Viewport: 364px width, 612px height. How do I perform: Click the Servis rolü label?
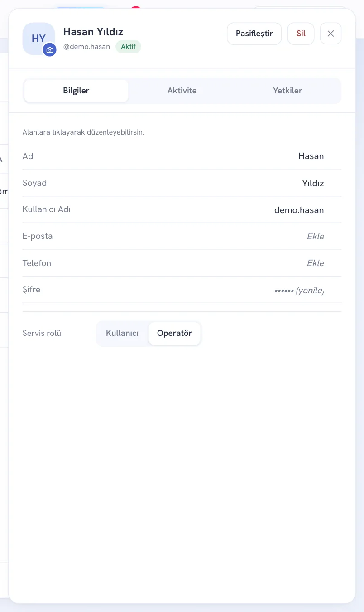pyautogui.click(x=42, y=333)
